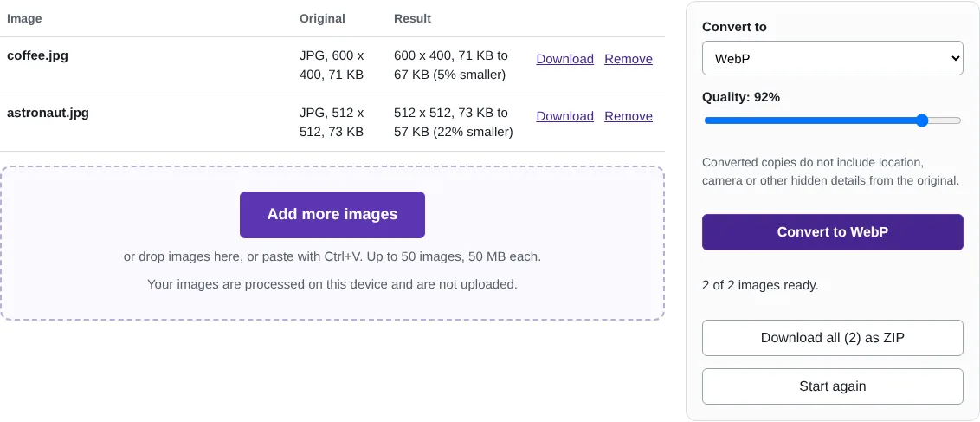Click the hidden details privacy note
This screenshot has height=422, width=980.
click(830, 172)
